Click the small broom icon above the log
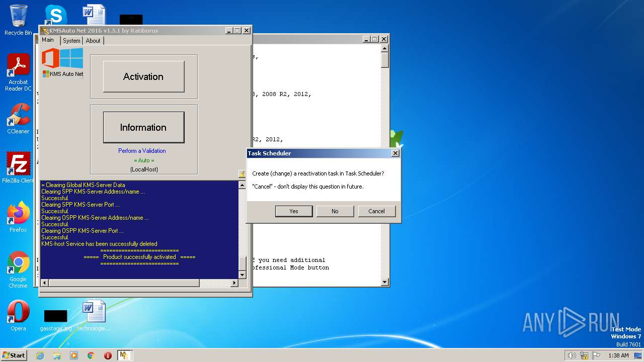This screenshot has height=362, width=644. click(x=242, y=174)
